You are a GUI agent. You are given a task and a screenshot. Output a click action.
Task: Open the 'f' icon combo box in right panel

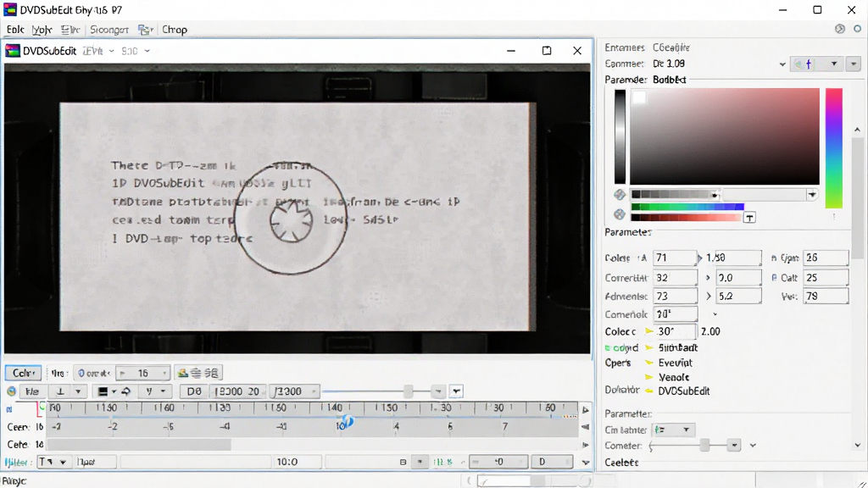(x=818, y=64)
